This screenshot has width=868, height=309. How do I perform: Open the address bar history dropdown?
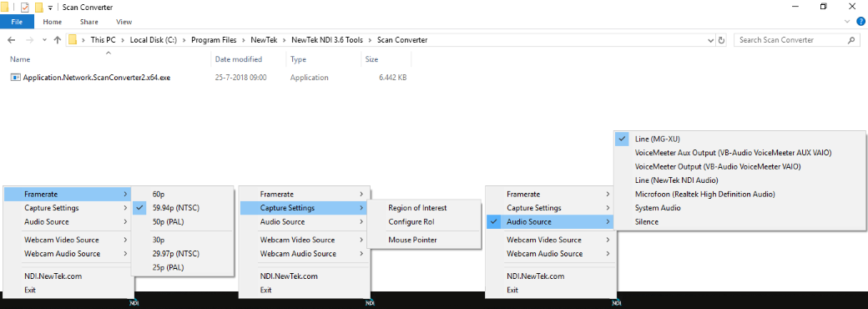click(711, 40)
